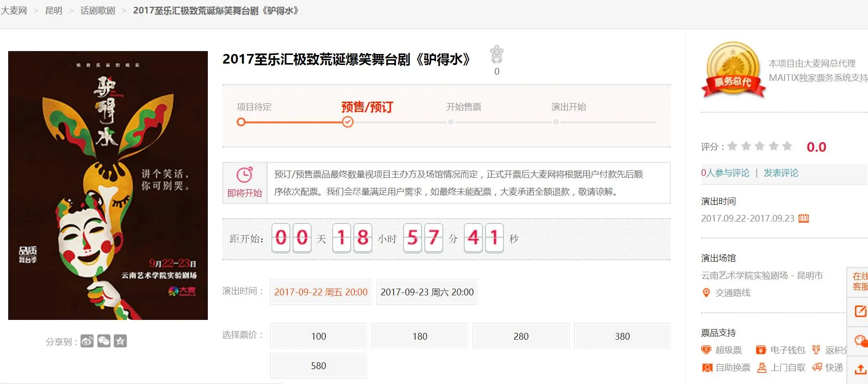Click the 超级票 icon

(x=706, y=350)
